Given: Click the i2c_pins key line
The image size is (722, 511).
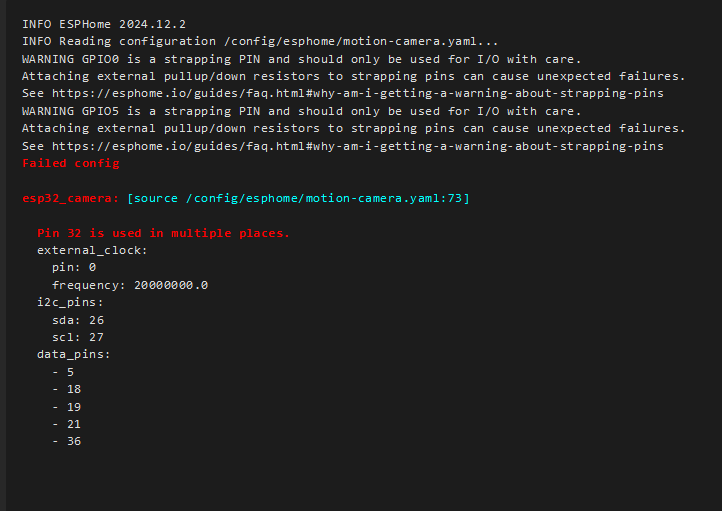Looking at the screenshot, I should pos(70,302).
